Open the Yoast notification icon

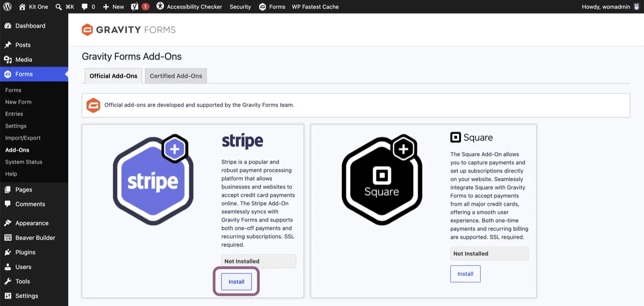click(x=140, y=6)
